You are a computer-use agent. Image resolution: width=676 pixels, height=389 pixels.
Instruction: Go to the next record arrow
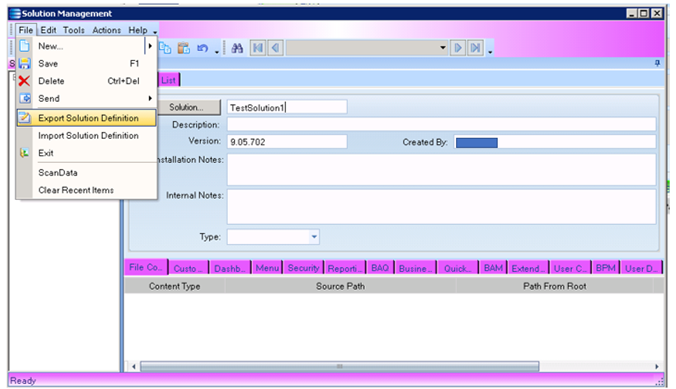[x=458, y=47]
